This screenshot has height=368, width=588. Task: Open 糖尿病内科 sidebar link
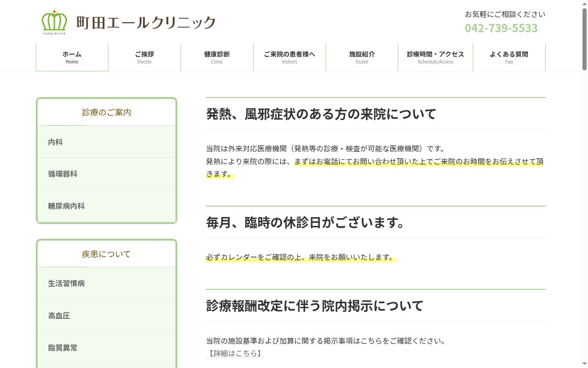coord(107,206)
